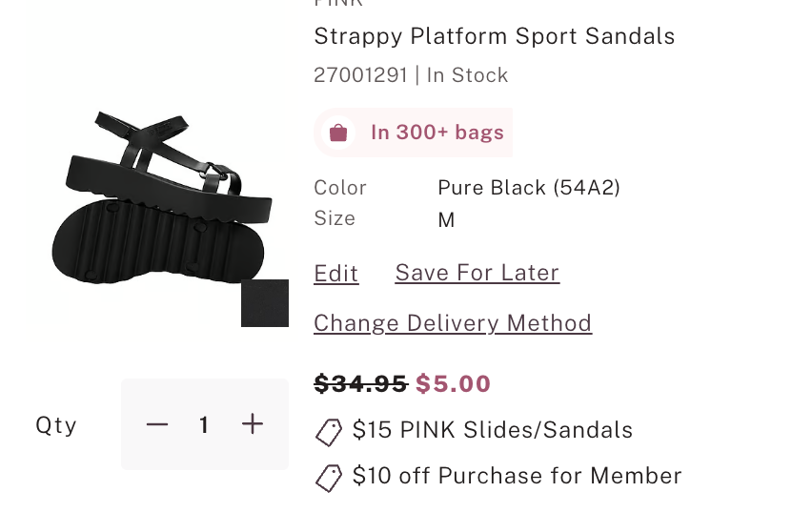The height and width of the screenshot is (513, 812).
Task: Click the item number 27001291
Action: 360,75
